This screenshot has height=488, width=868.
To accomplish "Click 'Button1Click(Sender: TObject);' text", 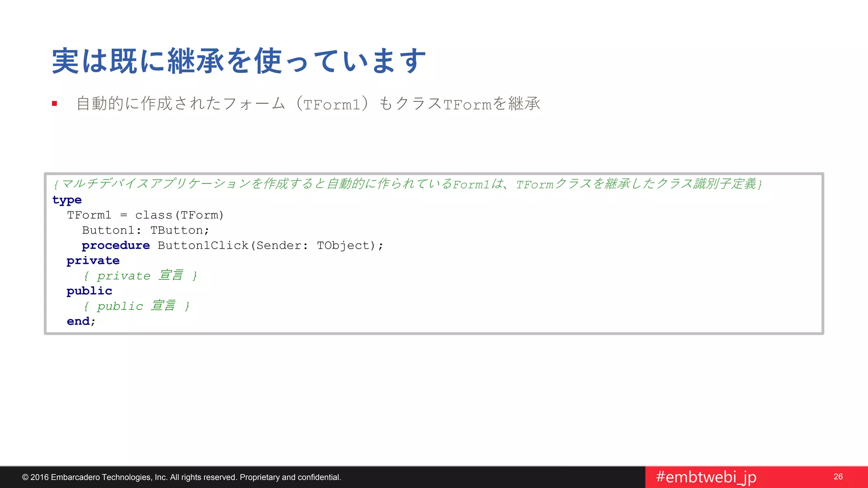I will point(270,246).
